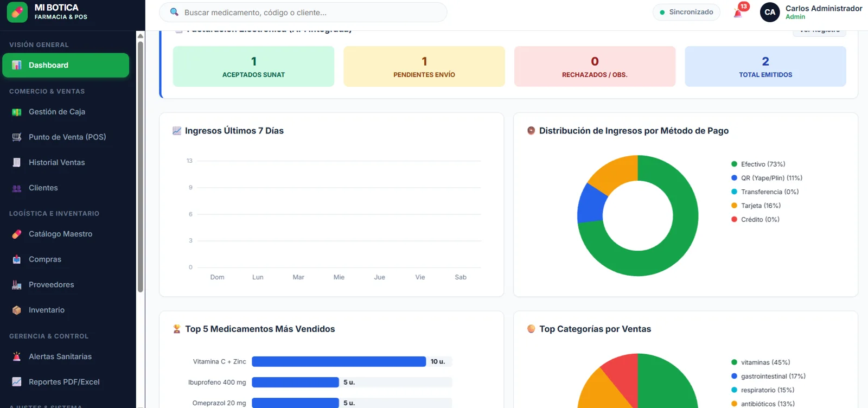The width and height of the screenshot is (868, 408).
Task: Click the medication search field
Action: [x=303, y=12]
